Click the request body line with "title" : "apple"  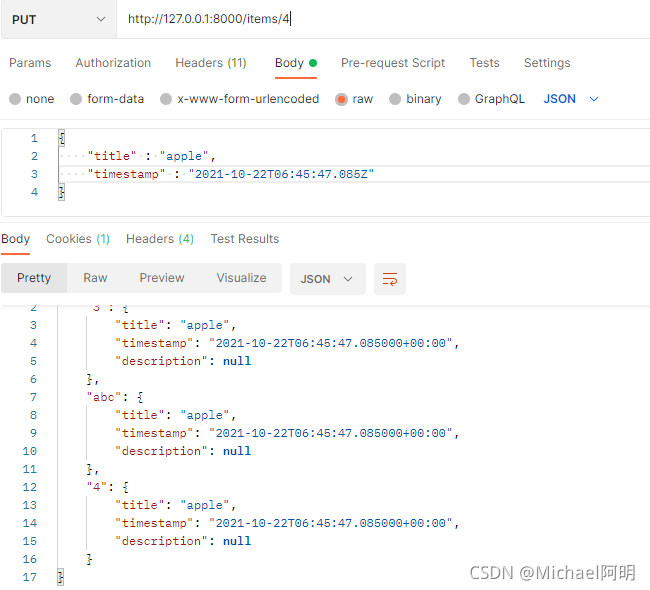[151, 156]
